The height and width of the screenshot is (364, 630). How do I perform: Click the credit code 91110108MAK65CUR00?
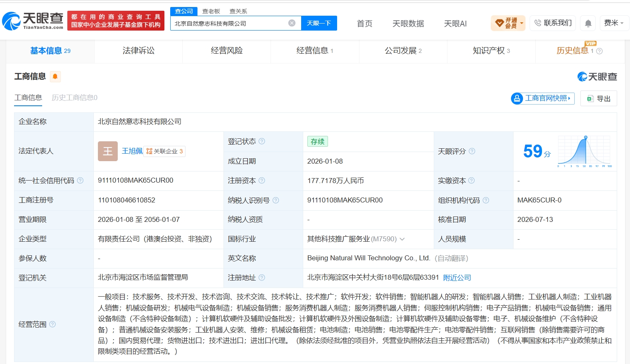136,181
